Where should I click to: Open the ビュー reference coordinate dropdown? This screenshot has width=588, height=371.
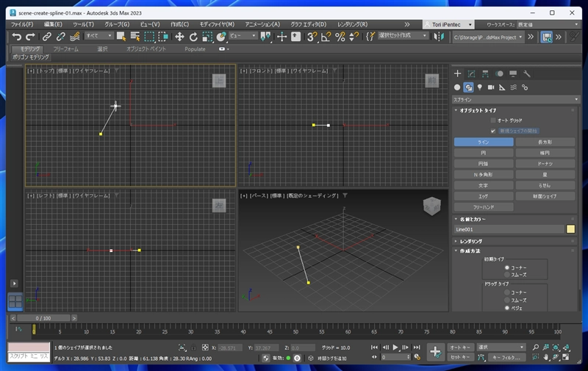click(x=243, y=35)
